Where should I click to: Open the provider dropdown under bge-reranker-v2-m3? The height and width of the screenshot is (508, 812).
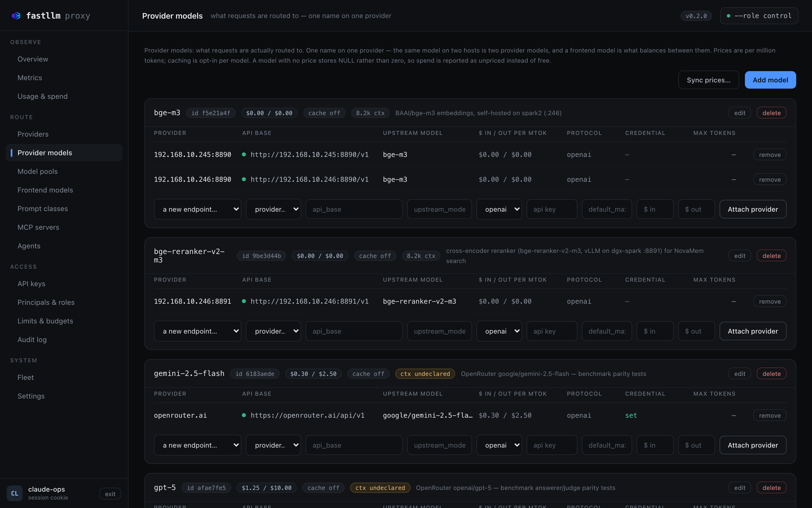coord(273,331)
